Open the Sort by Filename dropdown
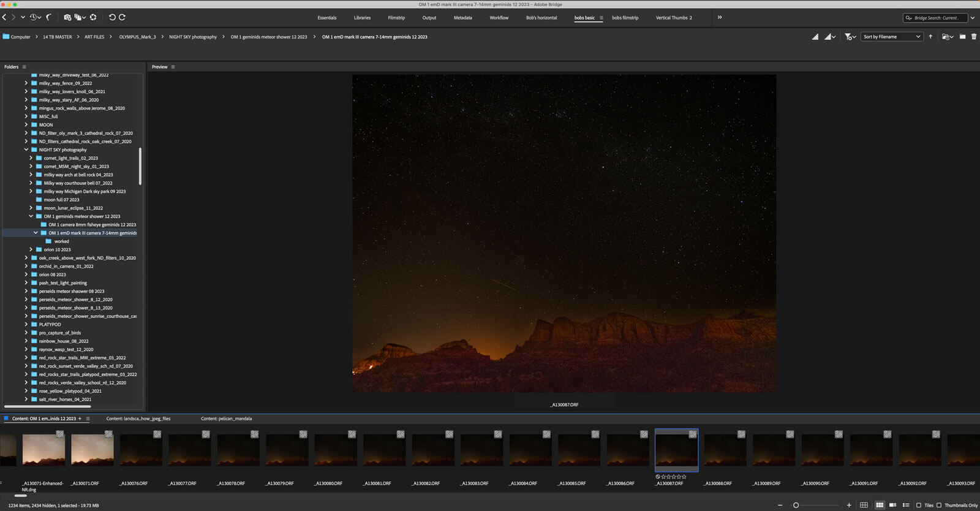This screenshot has width=980, height=511. pos(891,37)
